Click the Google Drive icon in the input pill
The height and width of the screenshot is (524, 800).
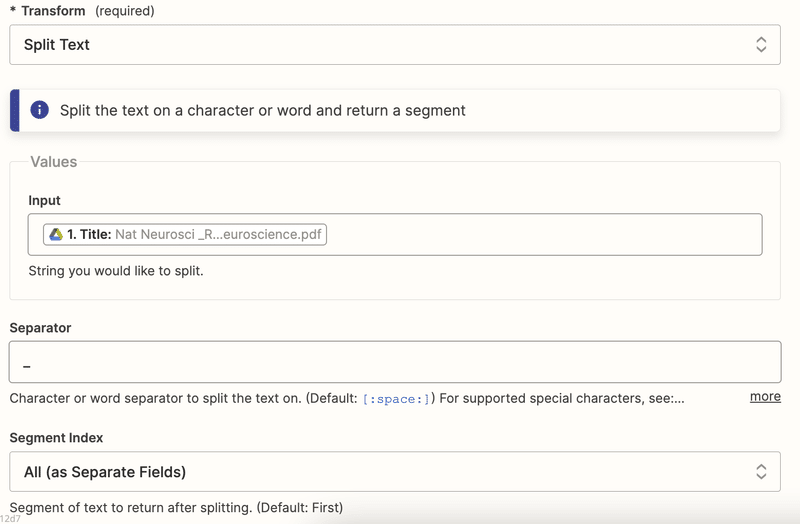click(56, 234)
